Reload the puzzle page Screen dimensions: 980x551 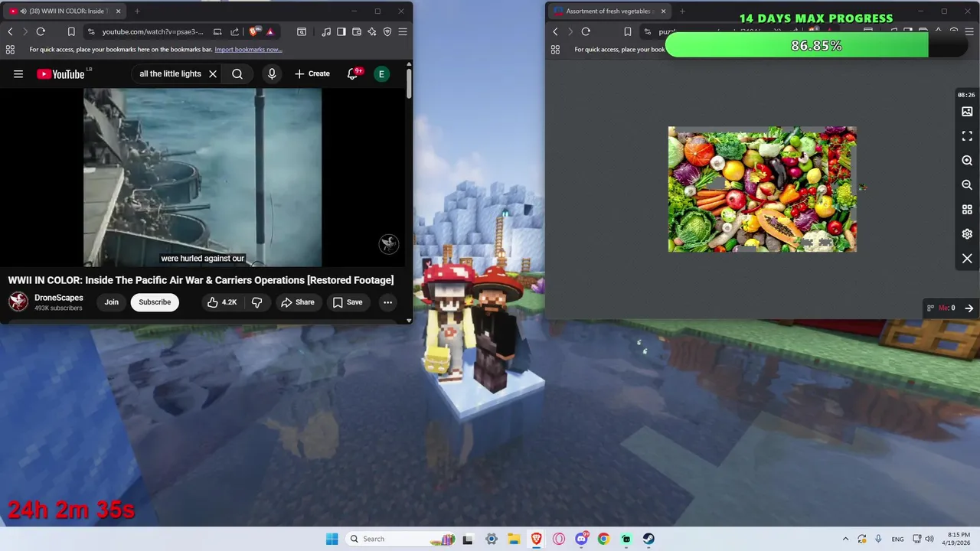click(x=586, y=31)
